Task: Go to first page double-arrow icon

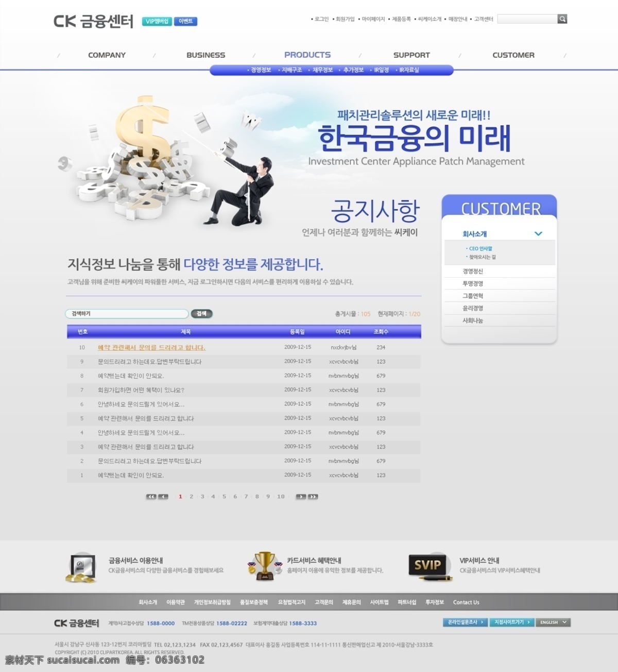Action: coord(151,497)
